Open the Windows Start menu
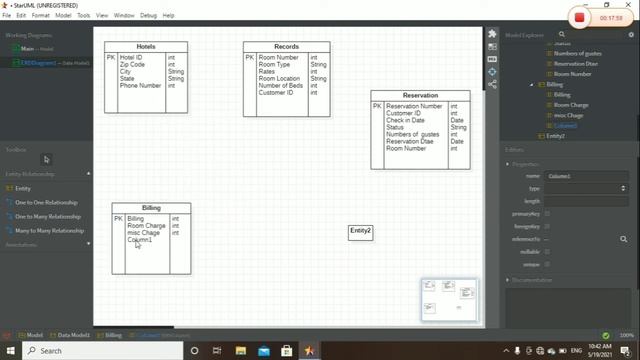640x360 pixels. (11, 351)
